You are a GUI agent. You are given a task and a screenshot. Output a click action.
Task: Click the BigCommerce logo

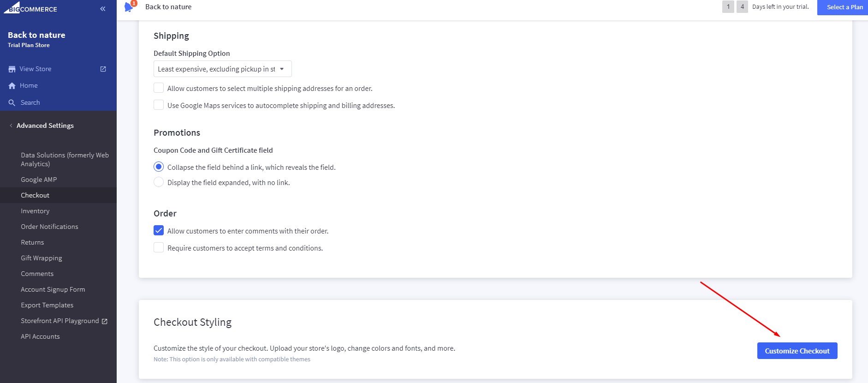click(30, 8)
